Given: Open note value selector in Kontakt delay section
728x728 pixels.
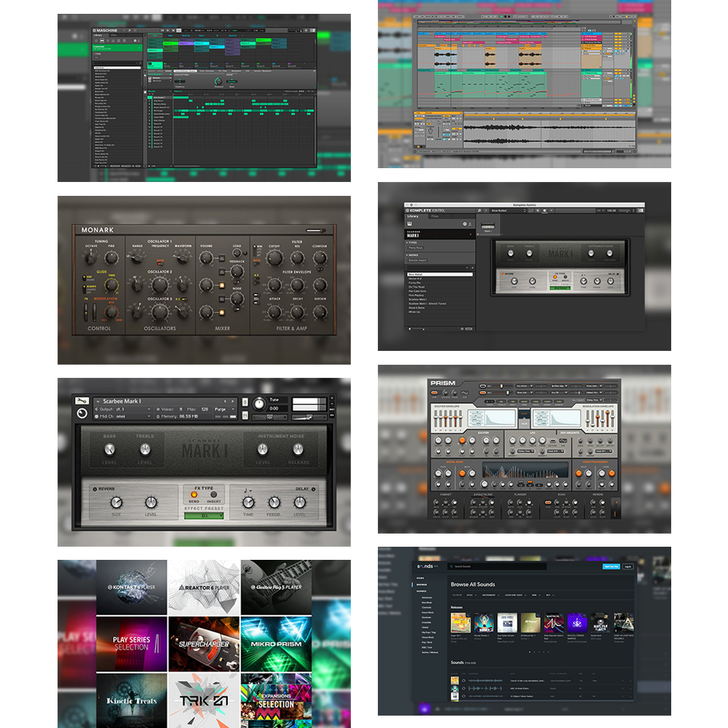Looking at the screenshot, I should (x=248, y=490).
